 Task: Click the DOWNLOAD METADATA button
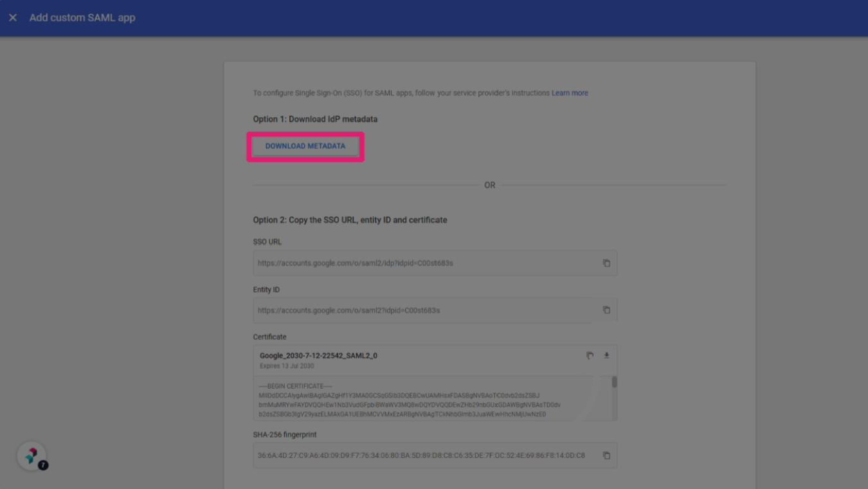click(x=305, y=146)
